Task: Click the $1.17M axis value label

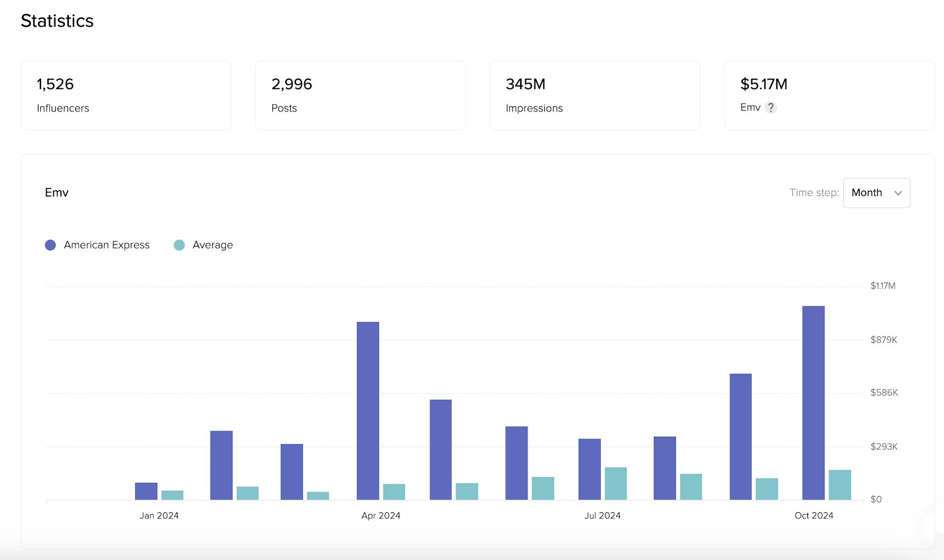Action: pyautogui.click(x=882, y=285)
